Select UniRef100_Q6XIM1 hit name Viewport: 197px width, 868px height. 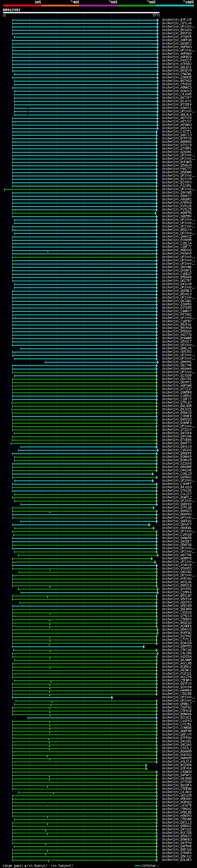coord(177,379)
